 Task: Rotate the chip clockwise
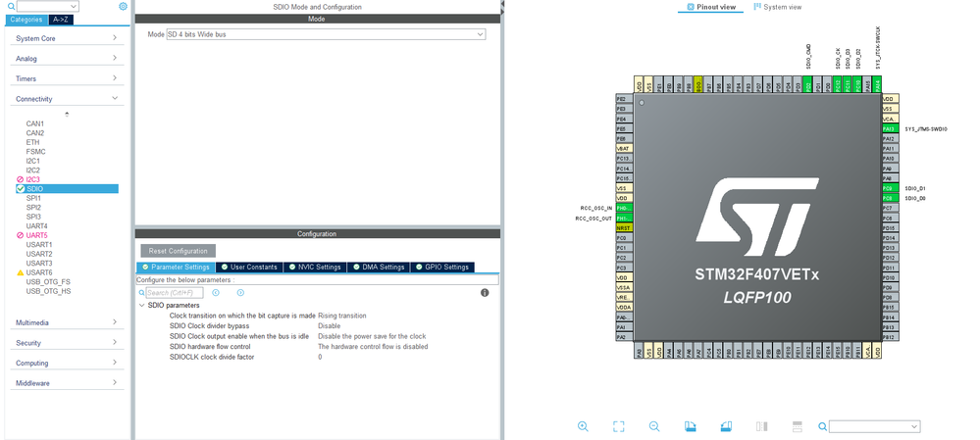pos(690,426)
